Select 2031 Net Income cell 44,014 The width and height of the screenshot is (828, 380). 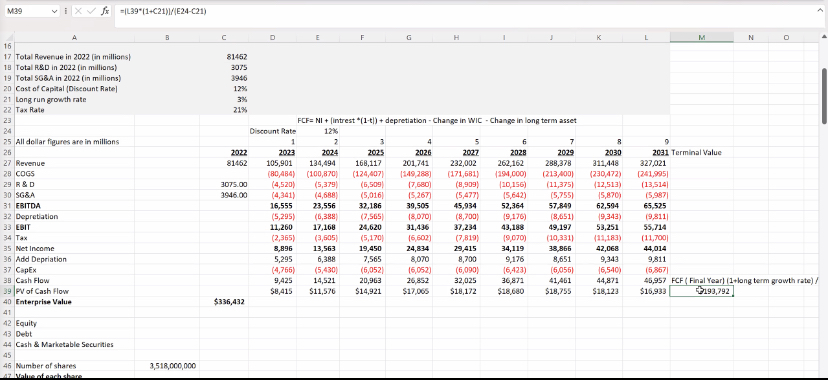tap(646, 249)
